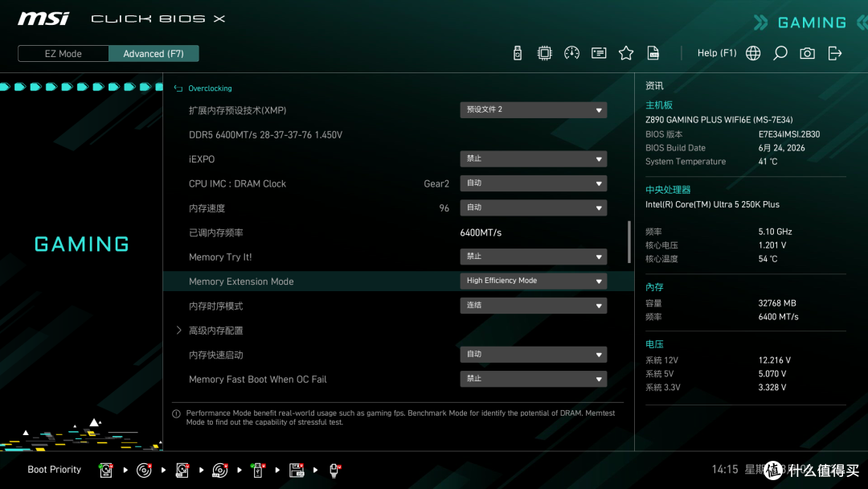
Task: Open the speedometer performance icon
Action: coord(572,53)
